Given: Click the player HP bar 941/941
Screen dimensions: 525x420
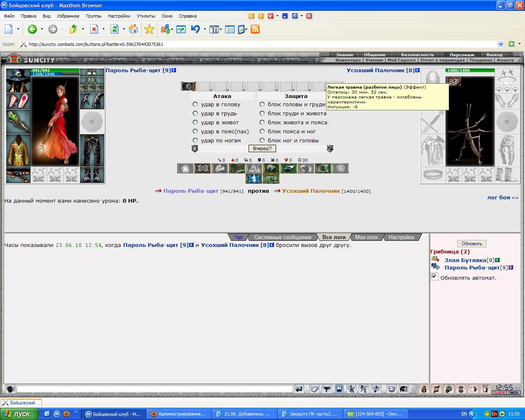Looking at the screenshot, I should [55, 71].
